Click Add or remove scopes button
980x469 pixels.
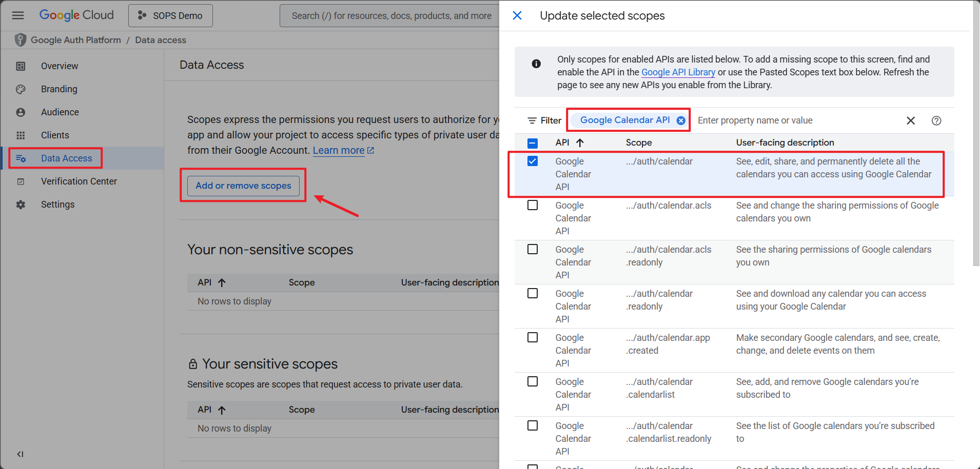pos(243,186)
